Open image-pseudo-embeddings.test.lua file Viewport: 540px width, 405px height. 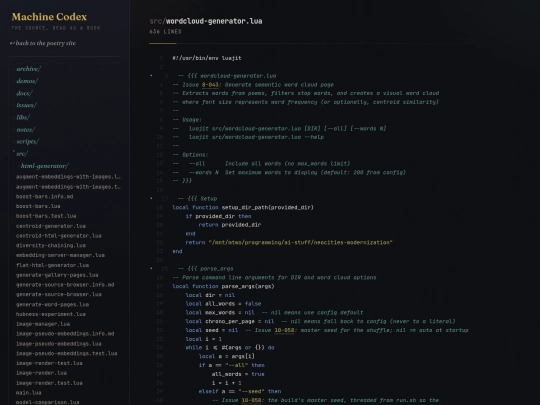[x=66, y=353]
